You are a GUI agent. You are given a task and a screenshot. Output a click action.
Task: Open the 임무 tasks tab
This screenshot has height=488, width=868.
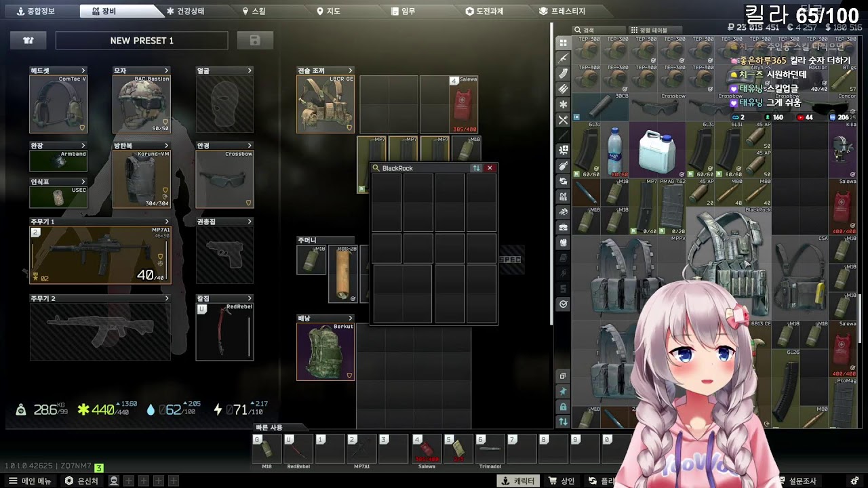pos(403,12)
